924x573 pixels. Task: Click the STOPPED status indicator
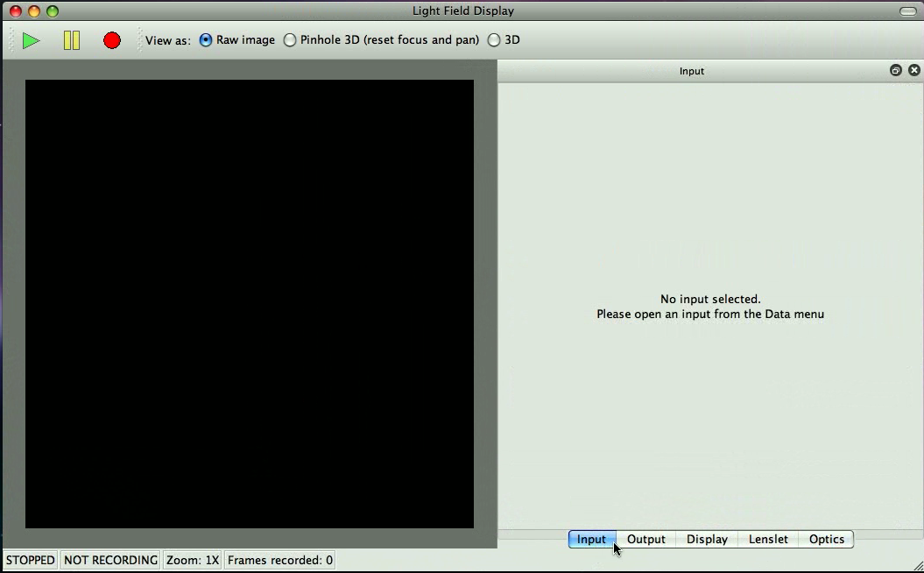[x=30, y=560]
